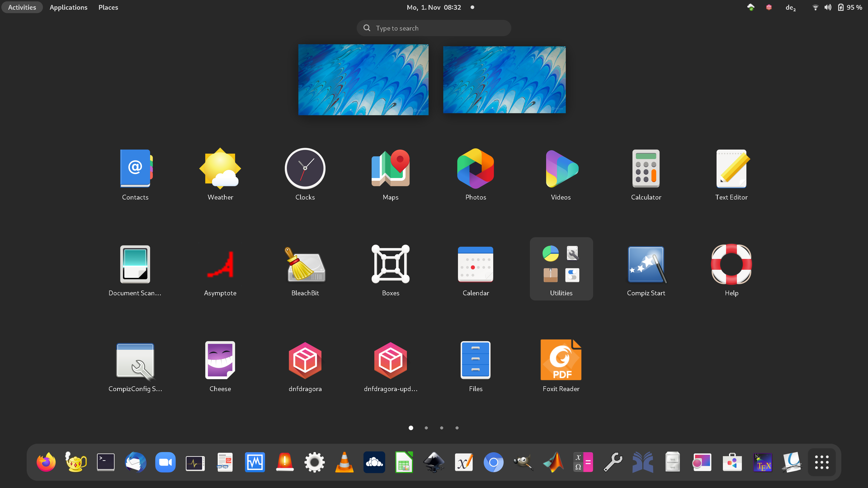
Task: Toggle the Show Applications grid button
Action: (x=821, y=462)
